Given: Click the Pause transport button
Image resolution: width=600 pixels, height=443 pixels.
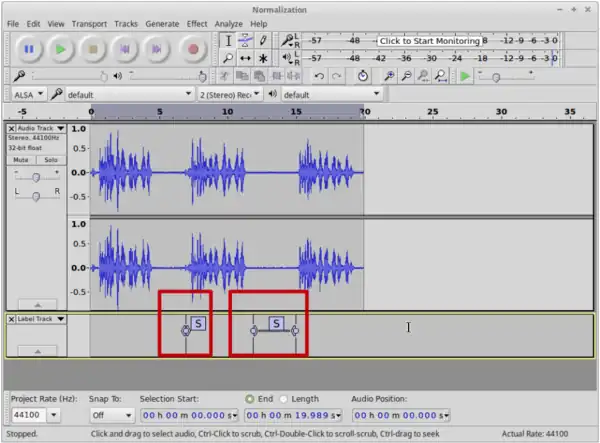Looking at the screenshot, I should pyautogui.click(x=29, y=48).
